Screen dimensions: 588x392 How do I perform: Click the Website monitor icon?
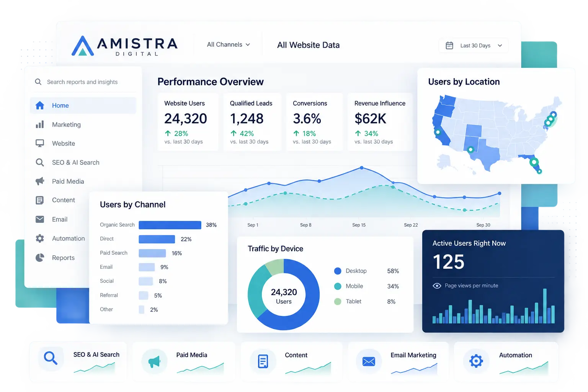(40, 143)
